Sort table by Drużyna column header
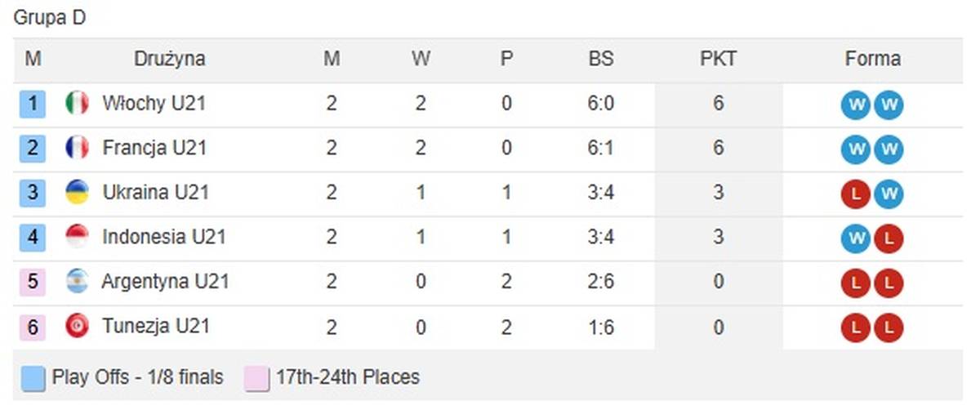The width and height of the screenshot is (980, 419). [x=169, y=60]
